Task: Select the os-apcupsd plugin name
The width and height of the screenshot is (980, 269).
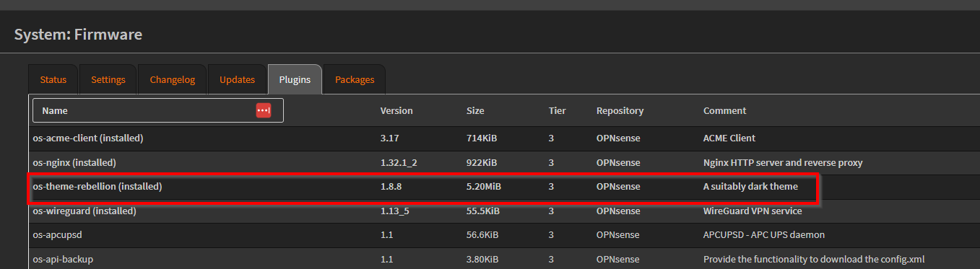Action: point(58,235)
